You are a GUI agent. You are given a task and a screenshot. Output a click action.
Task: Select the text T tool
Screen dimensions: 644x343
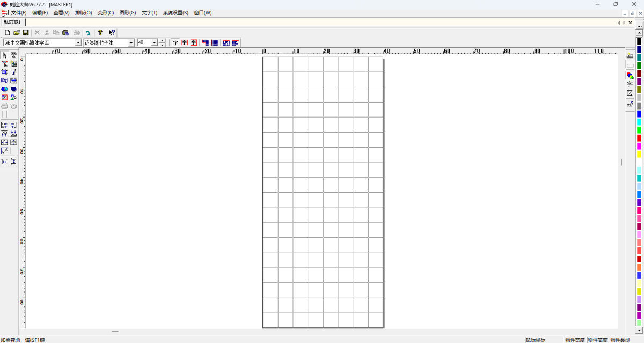coord(14,55)
